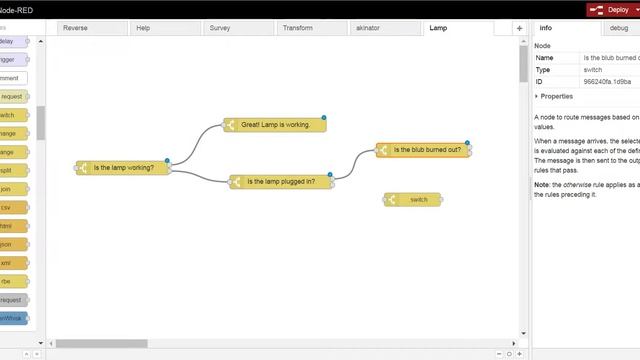Click switch icon on 'Is the lamp plugged in?' node
This screenshot has width=640, height=360.
click(x=236, y=182)
